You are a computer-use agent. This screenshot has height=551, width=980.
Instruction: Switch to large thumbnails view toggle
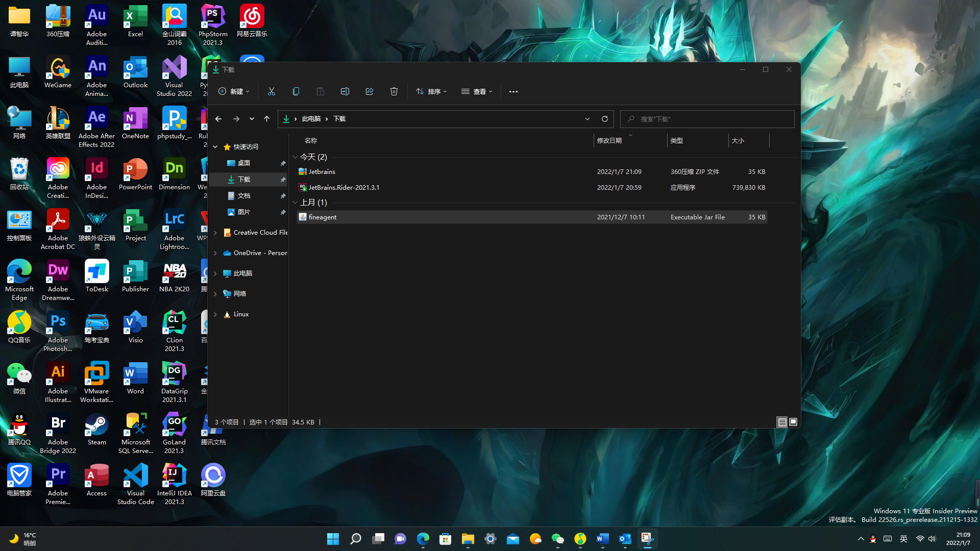pyautogui.click(x=793, y=422)
